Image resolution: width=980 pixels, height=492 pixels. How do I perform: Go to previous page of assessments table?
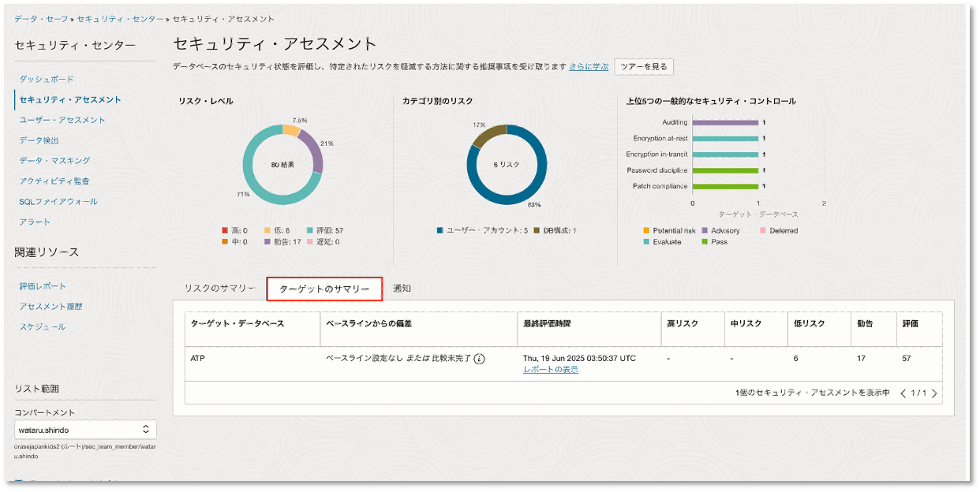point(903,393)
